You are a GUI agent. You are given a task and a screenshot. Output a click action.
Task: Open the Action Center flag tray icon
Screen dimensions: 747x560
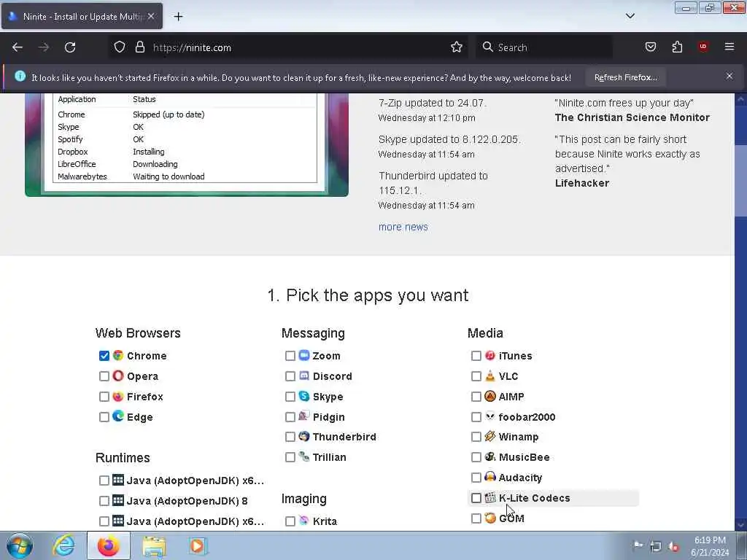coord(638,545)
